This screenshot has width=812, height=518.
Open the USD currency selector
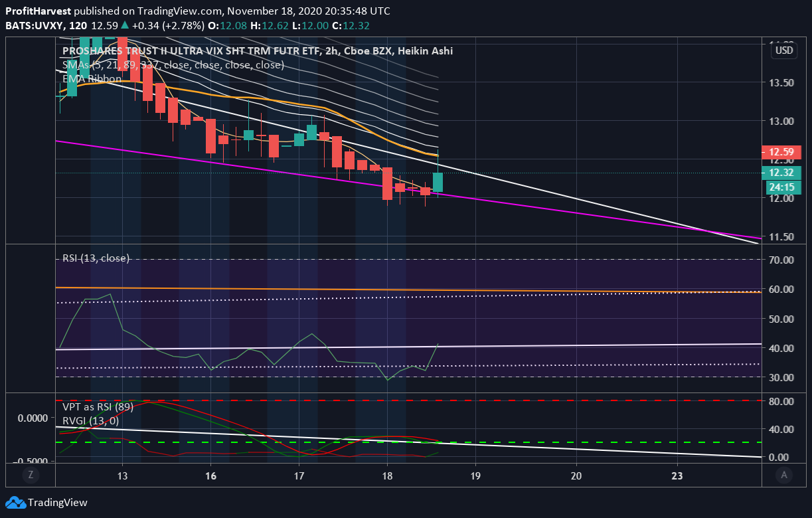(784, 50)
